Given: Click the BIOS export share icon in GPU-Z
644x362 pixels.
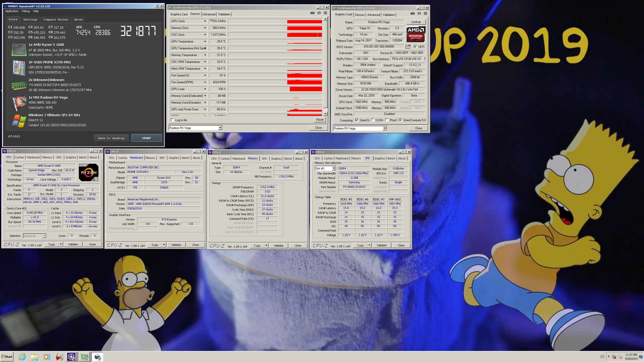Looking at the screenshot, I should (408, 47).
